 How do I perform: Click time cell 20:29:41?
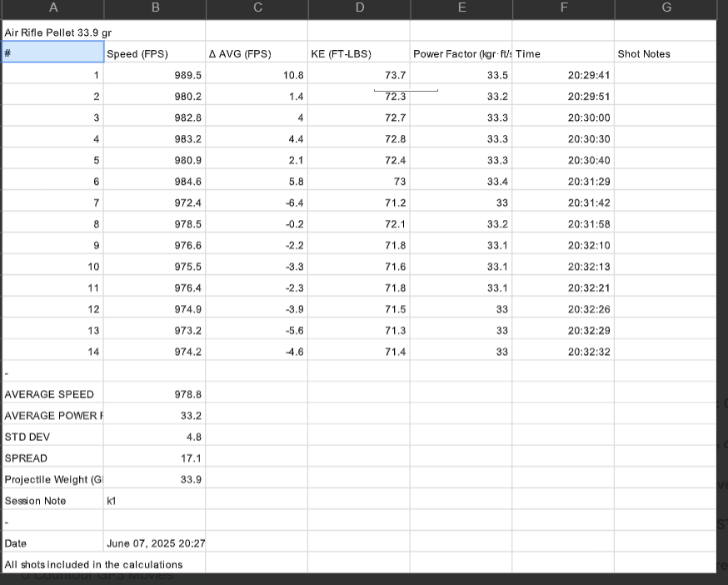coord(564,75)
